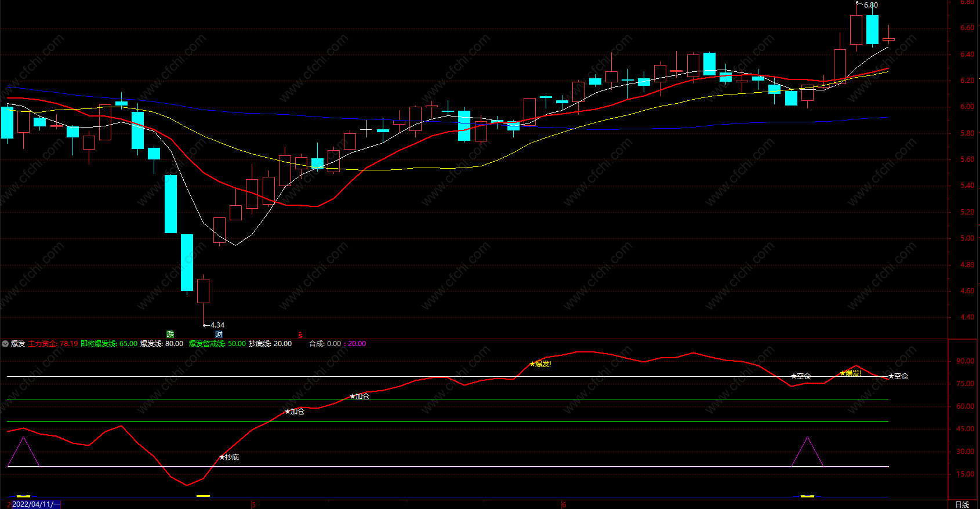Select the 主力资金: 78.19 legend value

53,344
